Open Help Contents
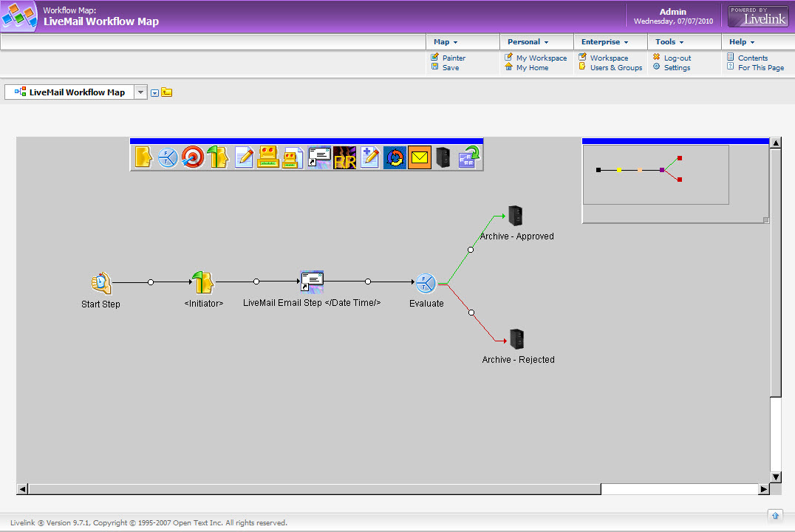 [x=753, y=58]
